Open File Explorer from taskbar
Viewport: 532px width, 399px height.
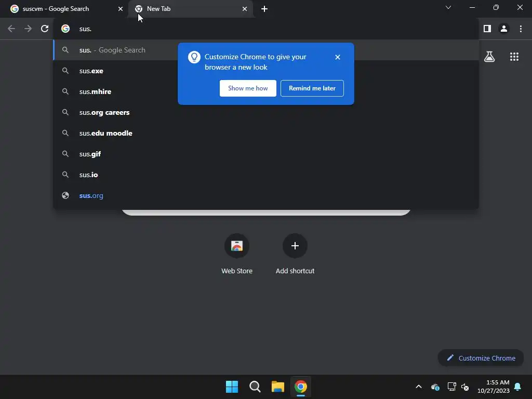coord(277,387)
